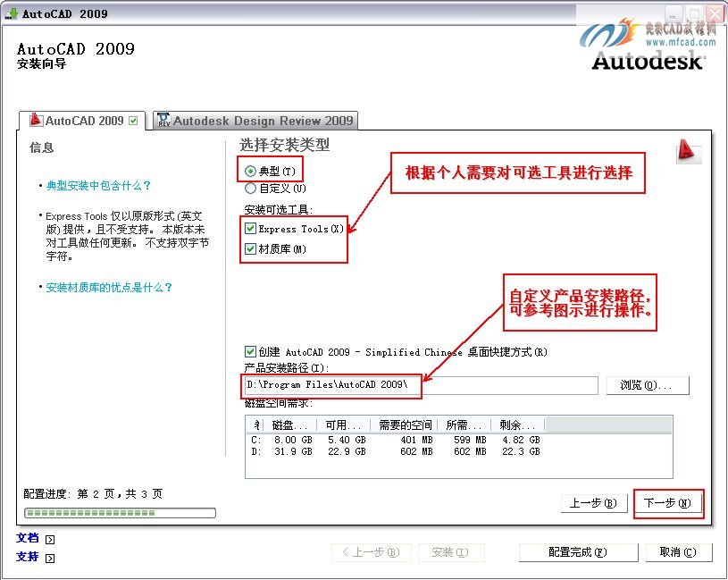This screenshot has height=580, width=728.
Task: Open the 典型安装中包含什么？ link
Action: pos(98,186)
